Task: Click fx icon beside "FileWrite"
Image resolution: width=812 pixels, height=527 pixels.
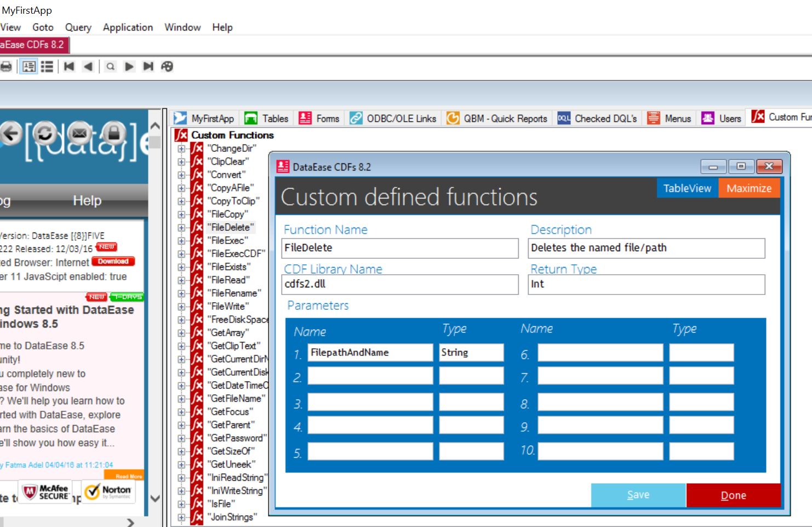Action: coord(197,307)
